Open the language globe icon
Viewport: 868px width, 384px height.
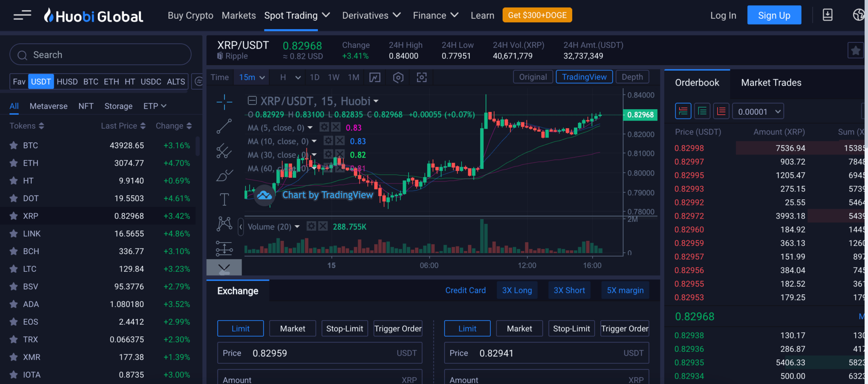coord(859,15)
